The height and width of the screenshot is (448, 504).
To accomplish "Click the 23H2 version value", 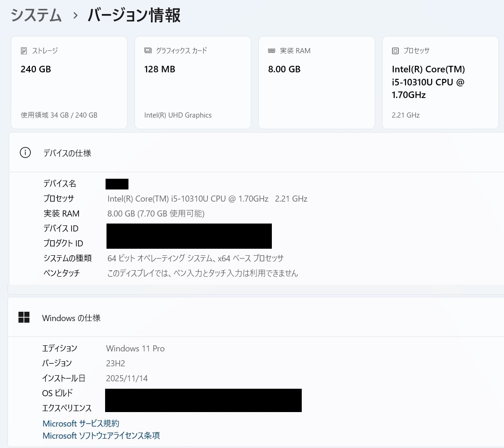I will (115, 363).
